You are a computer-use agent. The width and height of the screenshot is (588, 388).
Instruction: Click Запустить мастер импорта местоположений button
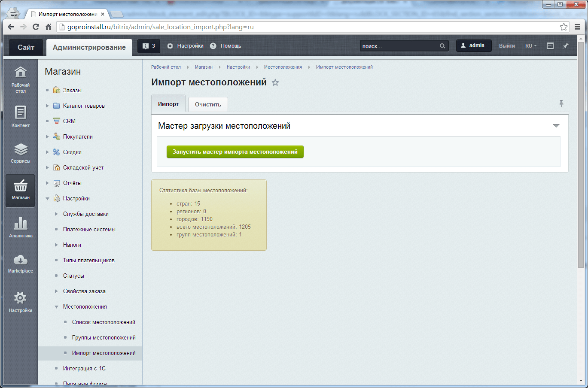235,152
